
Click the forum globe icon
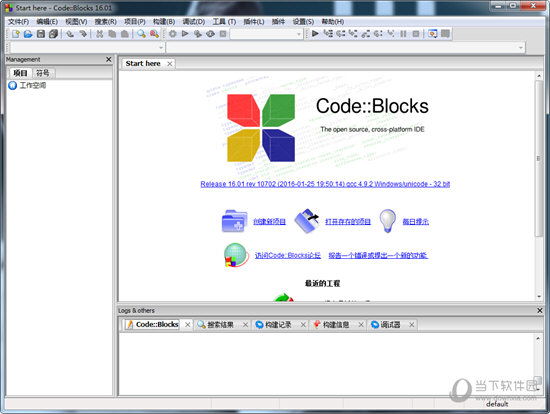(236, 255)
